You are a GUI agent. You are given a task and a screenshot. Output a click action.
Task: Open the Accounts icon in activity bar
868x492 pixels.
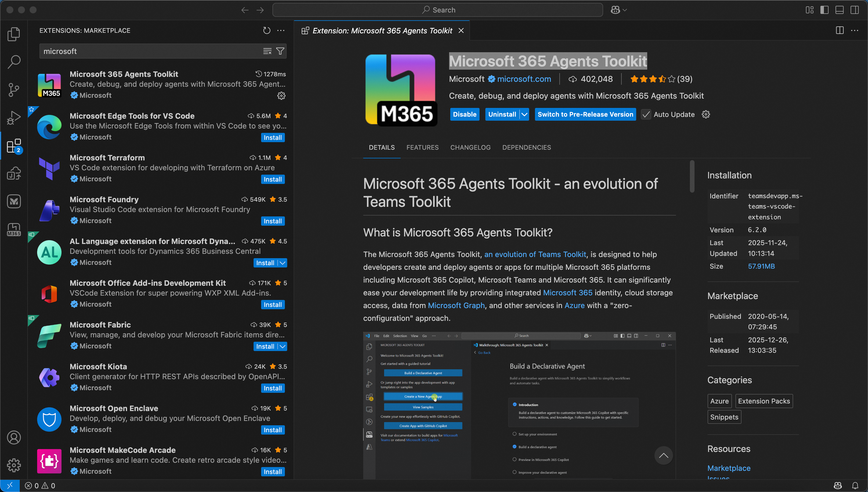click(x=14, y=437)
